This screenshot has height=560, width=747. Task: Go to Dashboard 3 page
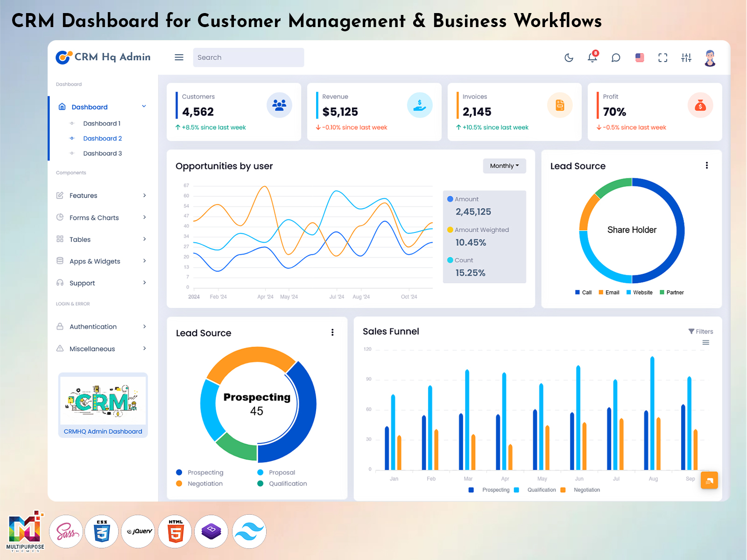coord(103,154)
